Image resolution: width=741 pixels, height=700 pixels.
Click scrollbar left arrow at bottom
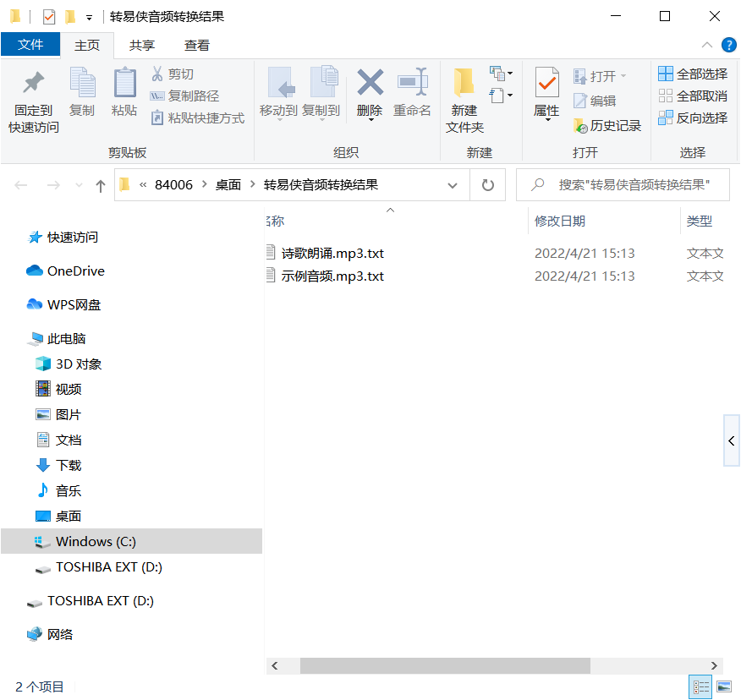click(275, 665)
